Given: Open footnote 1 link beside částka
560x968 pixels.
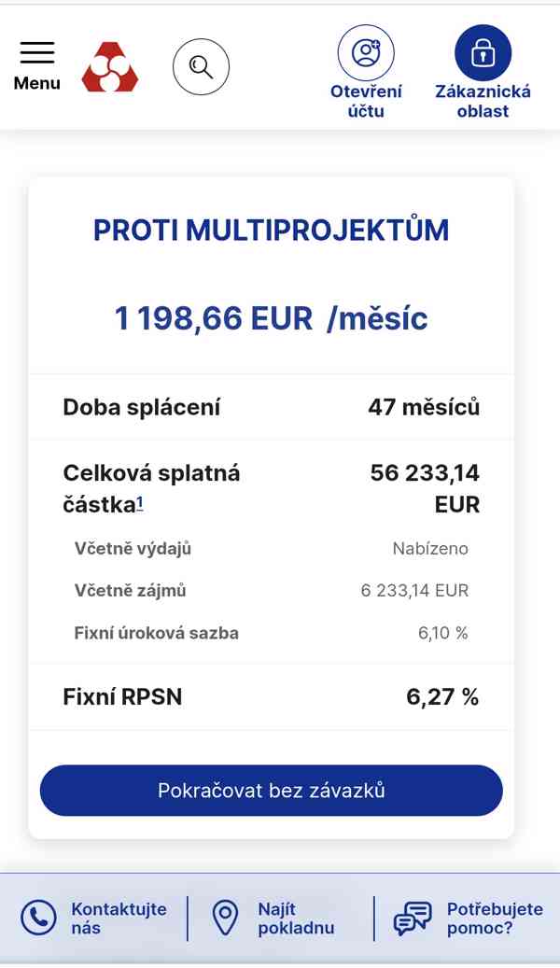Looking at the screenshot, I should [140, 504].
